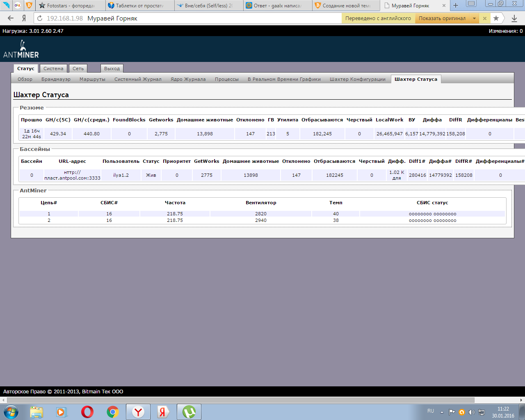Open uTorrent from the taskbar
Screen dimensions: 525x420
tap(189, 411)
